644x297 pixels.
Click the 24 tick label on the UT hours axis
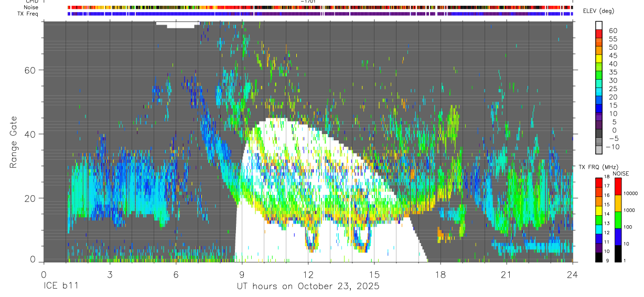pos(573,274)
